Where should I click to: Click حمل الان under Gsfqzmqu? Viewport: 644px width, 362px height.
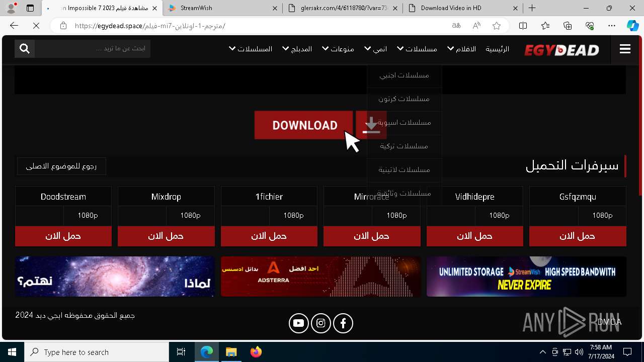point(578,236)
